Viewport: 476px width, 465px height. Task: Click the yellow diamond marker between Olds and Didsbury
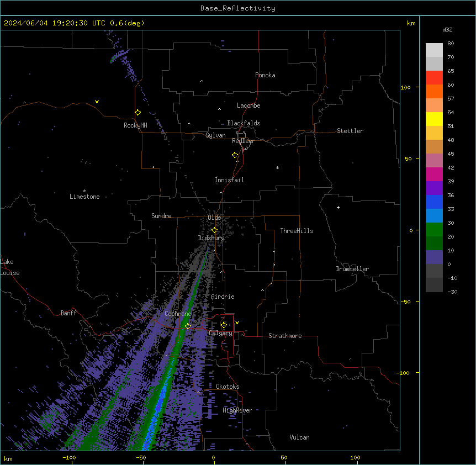[215, 230]
